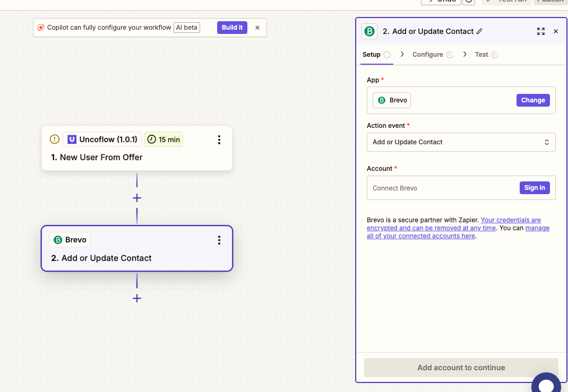The width and height of the screenshot is (568, 392).
Task: Open the Action event dropdown
Action: point(461,142)
